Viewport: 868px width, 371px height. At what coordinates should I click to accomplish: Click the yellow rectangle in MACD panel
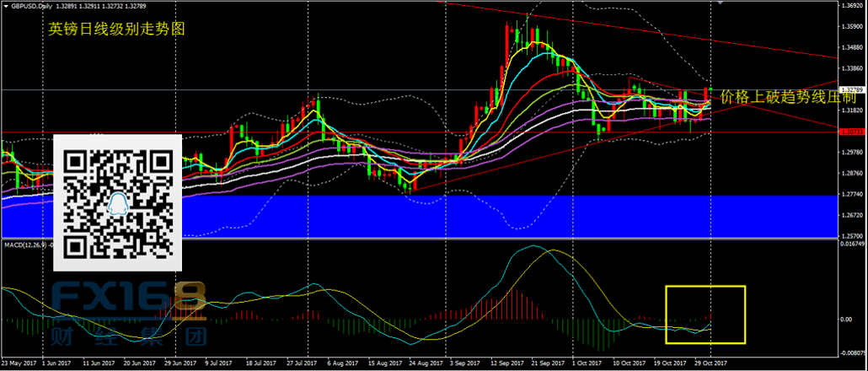705,315
